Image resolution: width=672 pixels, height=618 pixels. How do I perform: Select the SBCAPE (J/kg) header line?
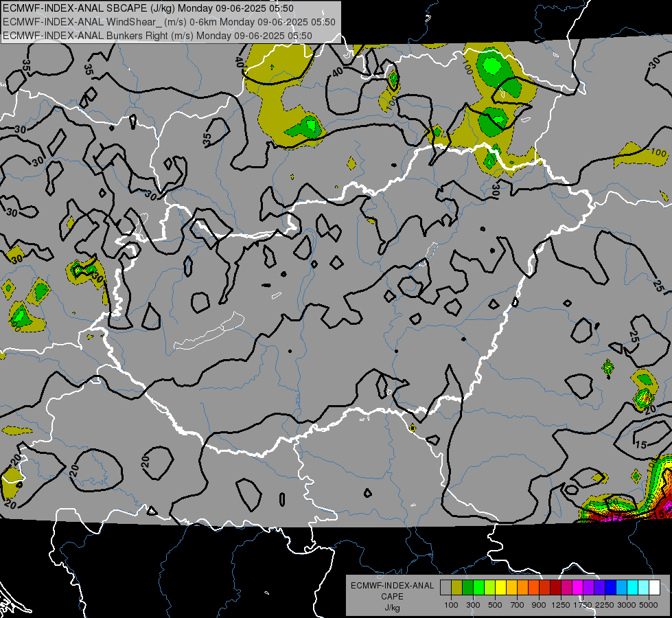point(148,8)
